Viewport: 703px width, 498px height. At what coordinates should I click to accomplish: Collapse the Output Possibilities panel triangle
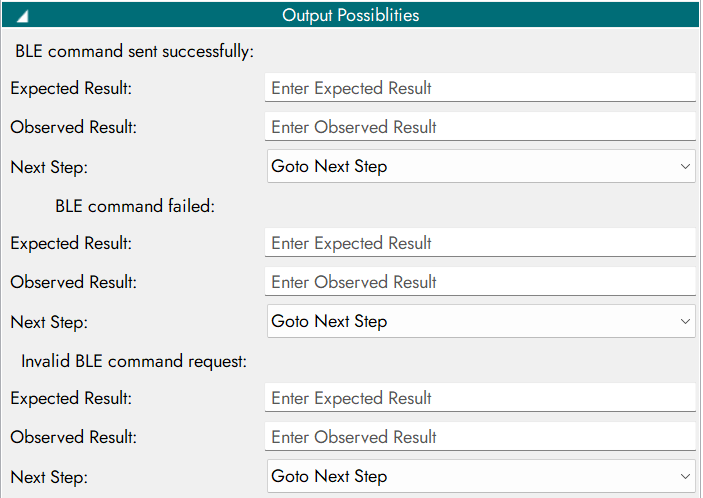click(x=22, y=16)
